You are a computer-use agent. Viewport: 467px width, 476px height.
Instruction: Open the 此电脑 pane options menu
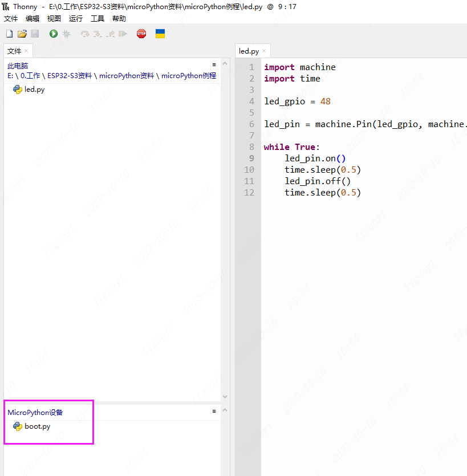(x=214, y=64)
